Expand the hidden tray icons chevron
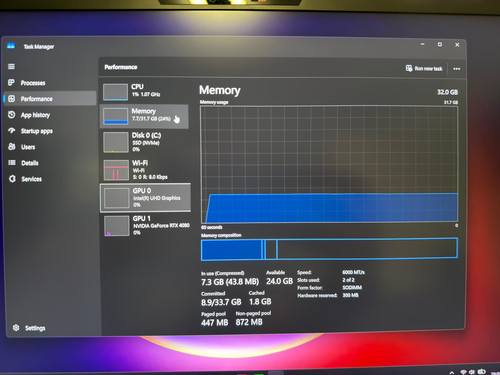 pos(452,372)
